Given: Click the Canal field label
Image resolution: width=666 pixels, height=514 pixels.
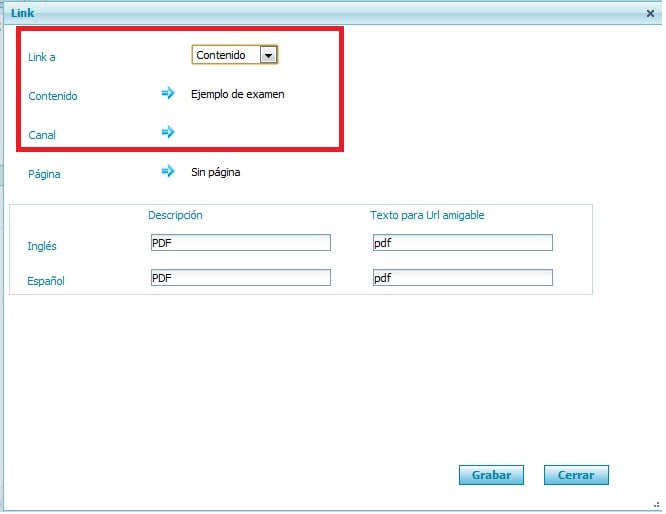Looking at the screenshot, I should pos(42,135).
